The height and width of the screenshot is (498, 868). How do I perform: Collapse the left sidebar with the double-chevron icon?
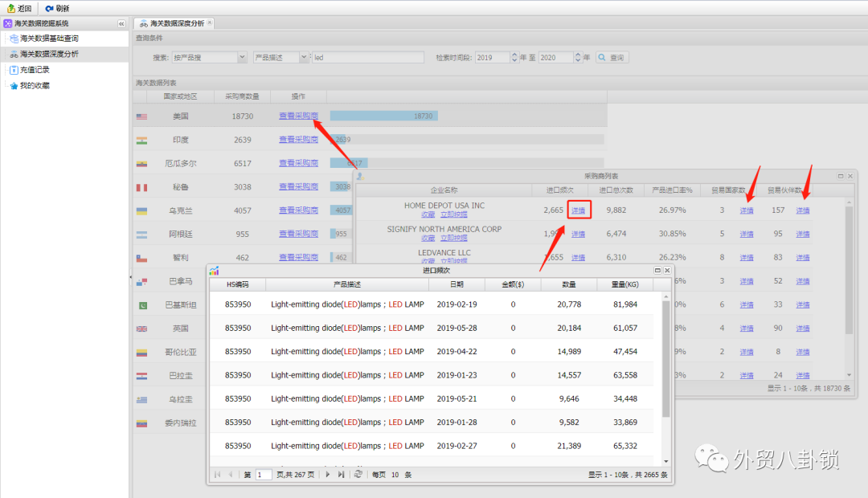coord(121,24)
